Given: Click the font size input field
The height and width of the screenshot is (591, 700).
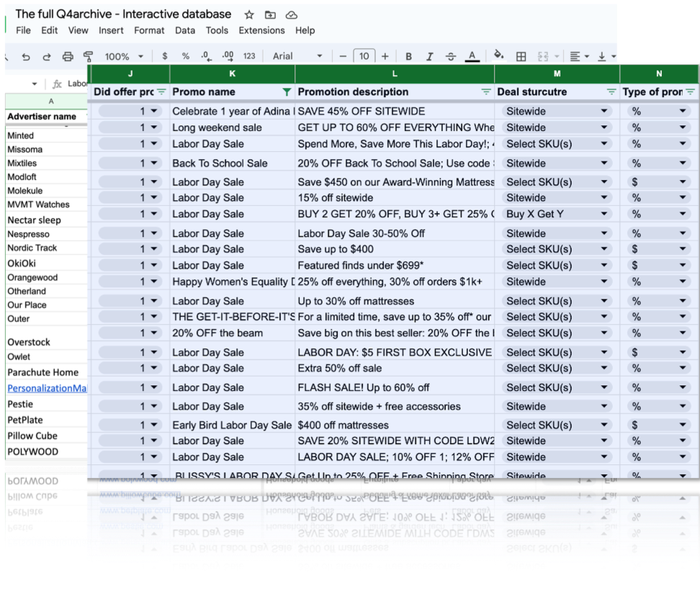Looking at the screenshot, I should [364, 57].
